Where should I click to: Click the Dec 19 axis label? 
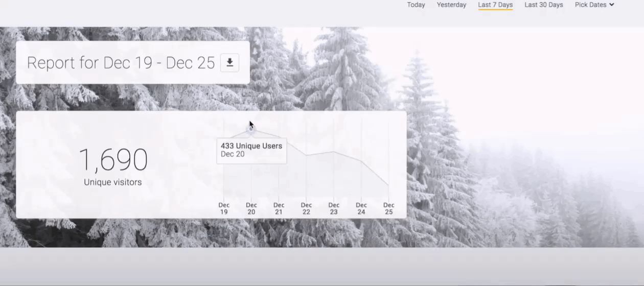tap(224, 208)
